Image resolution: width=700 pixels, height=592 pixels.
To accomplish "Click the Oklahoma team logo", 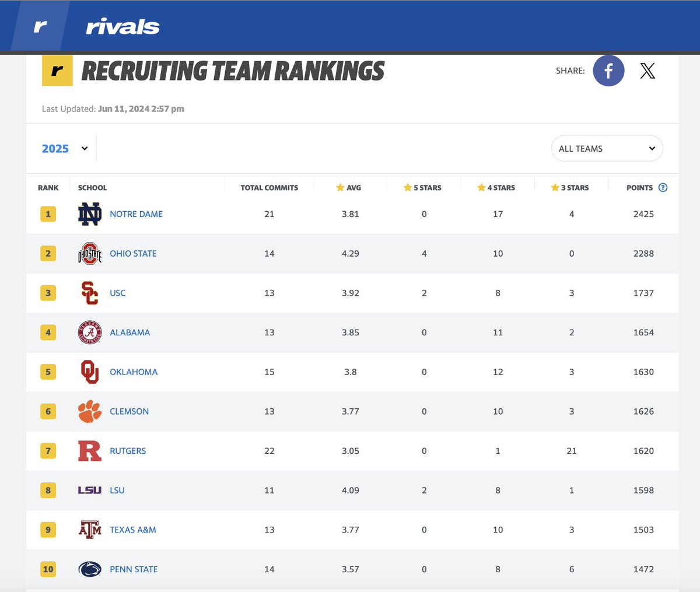I will click(x=90, y=372).
